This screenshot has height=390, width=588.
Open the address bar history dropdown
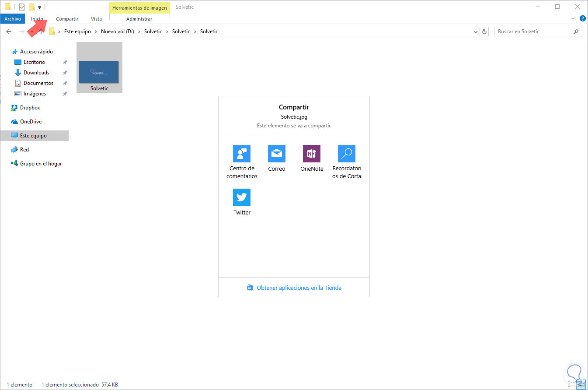click(476, 32)
